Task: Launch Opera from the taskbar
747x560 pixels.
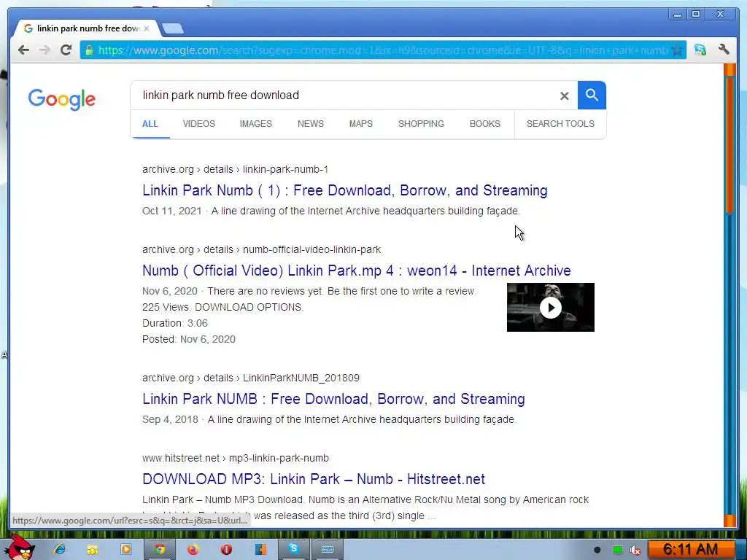Action: pyautogui.click(x=226, y=550)
